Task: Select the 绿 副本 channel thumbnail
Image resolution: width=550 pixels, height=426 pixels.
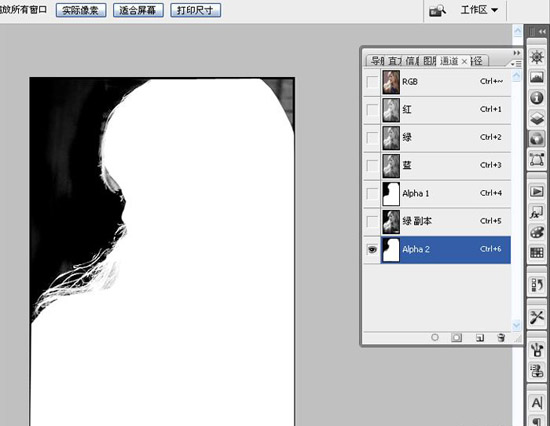Action: (x=391, y=221)
